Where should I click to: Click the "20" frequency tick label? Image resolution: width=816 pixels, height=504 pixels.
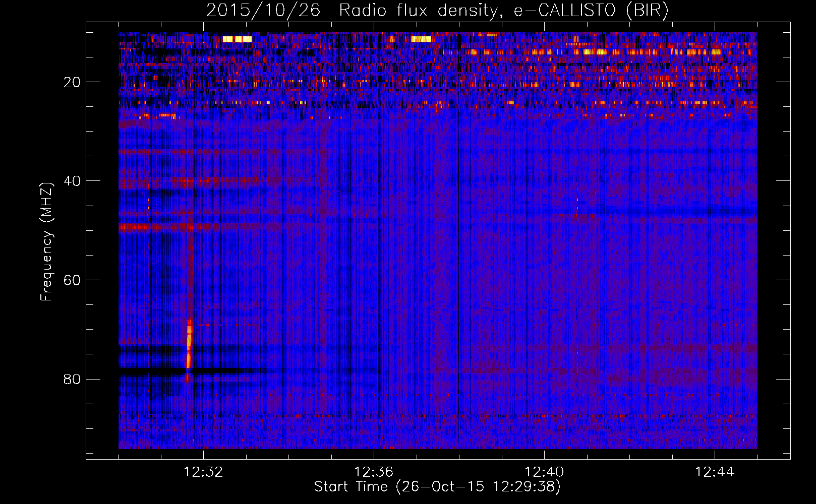(x=72, y=82)
